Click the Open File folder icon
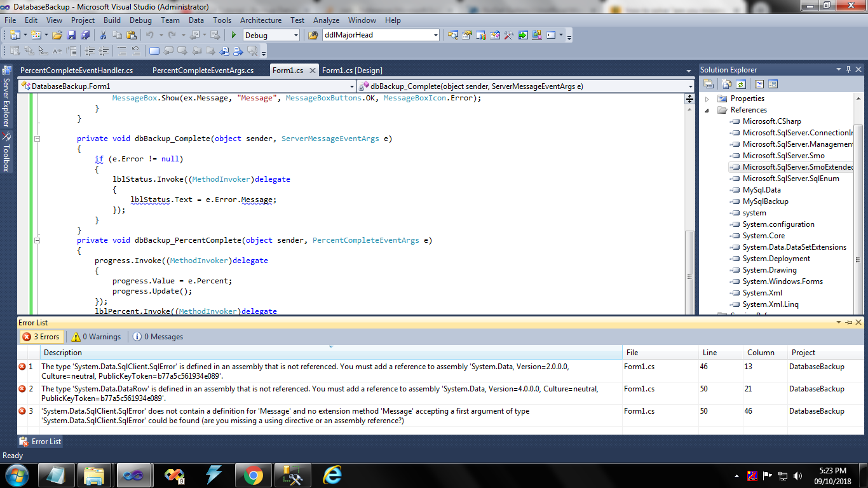 coord(57,36)
